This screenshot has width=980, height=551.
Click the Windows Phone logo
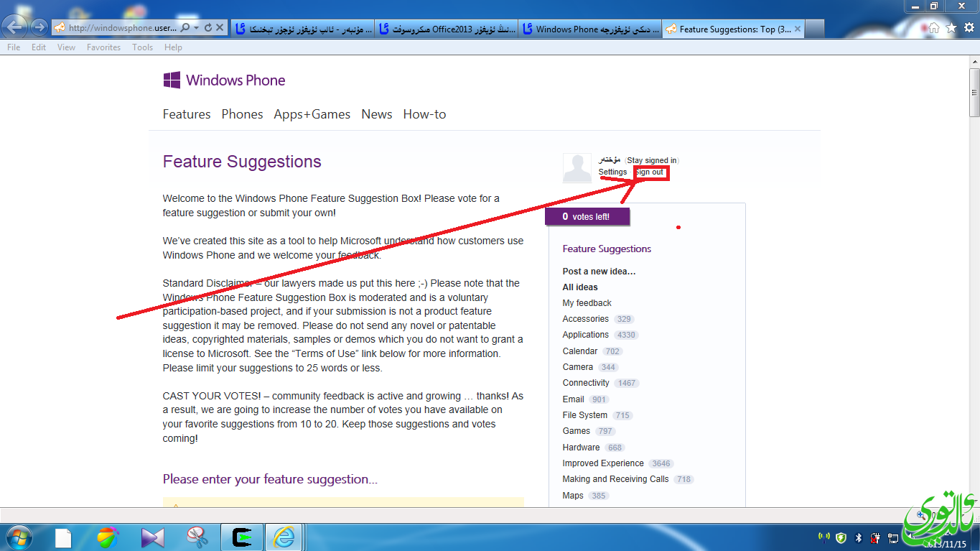click(224, 80)
